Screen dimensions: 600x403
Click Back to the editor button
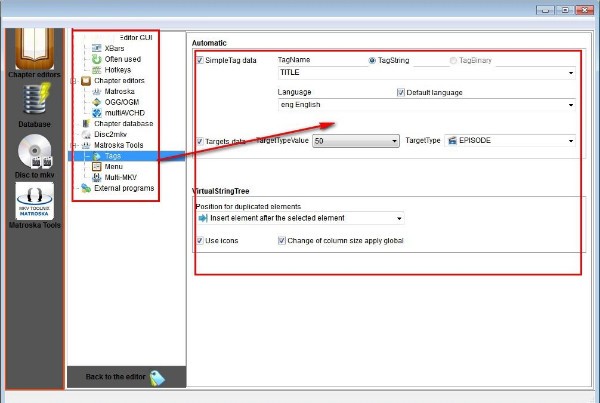pos(126,377)
